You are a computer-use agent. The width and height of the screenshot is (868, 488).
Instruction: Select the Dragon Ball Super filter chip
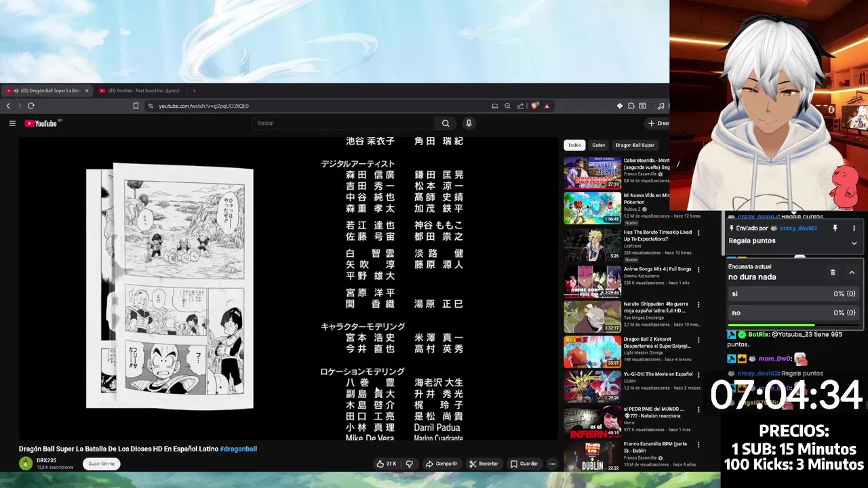pyautogui.click(x=635, y=145)
